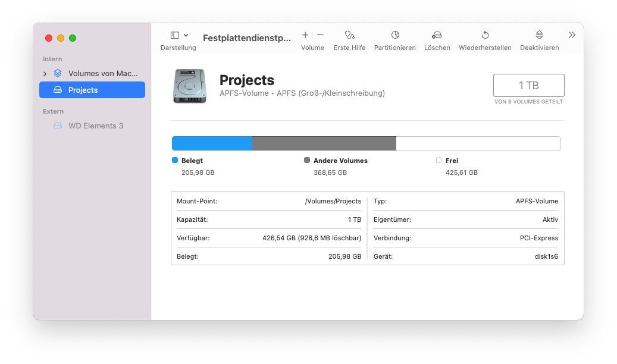
Task: Click the Löschen erase icon
Action: (x=437, y=35)
